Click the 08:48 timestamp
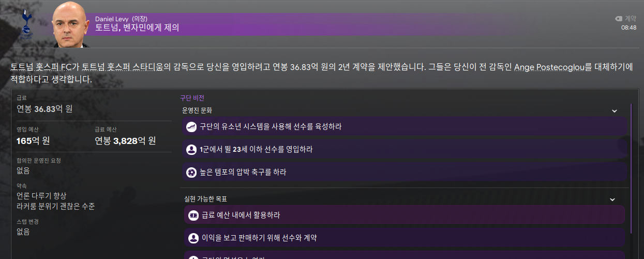 [628, 27]
